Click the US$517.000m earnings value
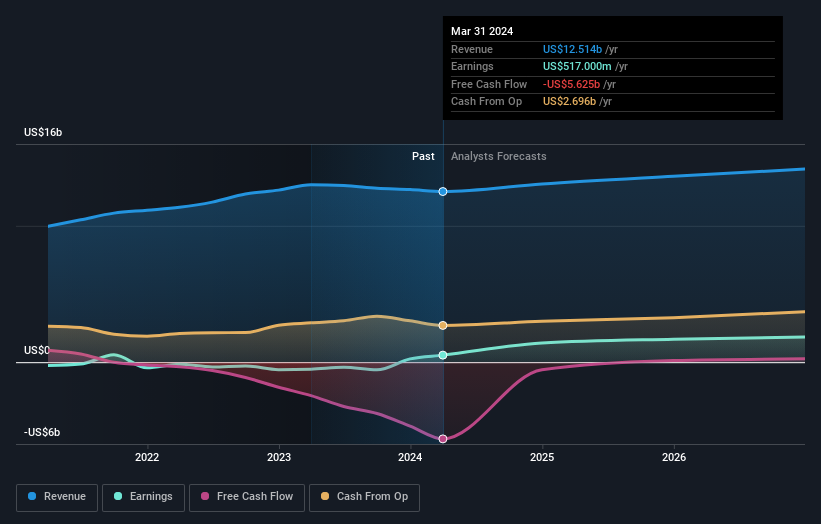 coord(577,66)
